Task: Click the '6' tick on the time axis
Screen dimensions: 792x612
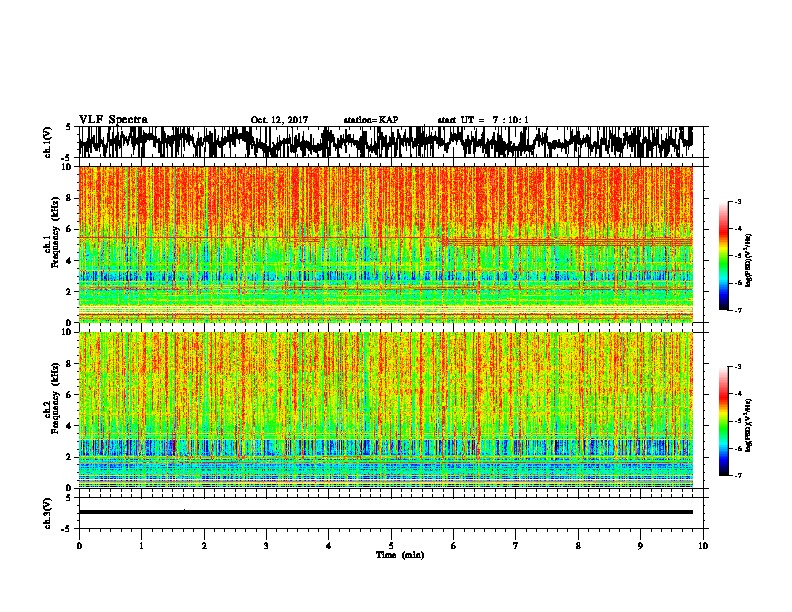Action: (454, 546)
